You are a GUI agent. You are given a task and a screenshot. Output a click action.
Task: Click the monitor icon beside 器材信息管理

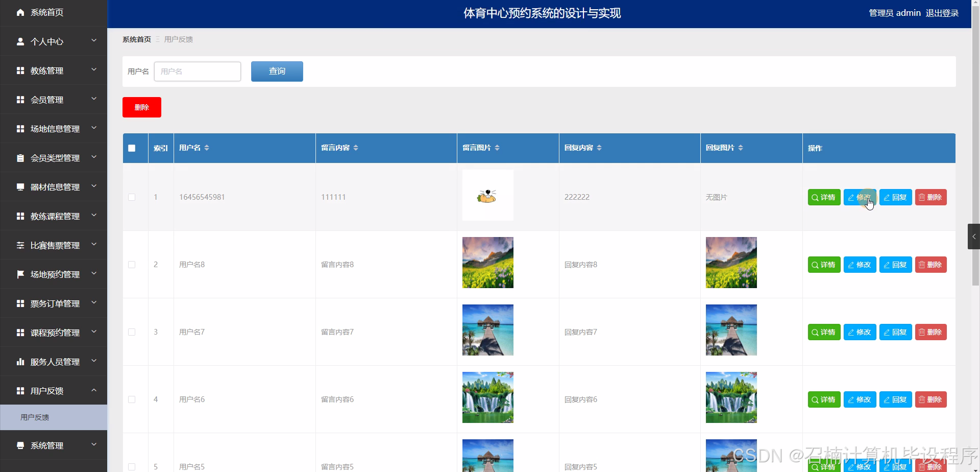click(x=20, y=187)
